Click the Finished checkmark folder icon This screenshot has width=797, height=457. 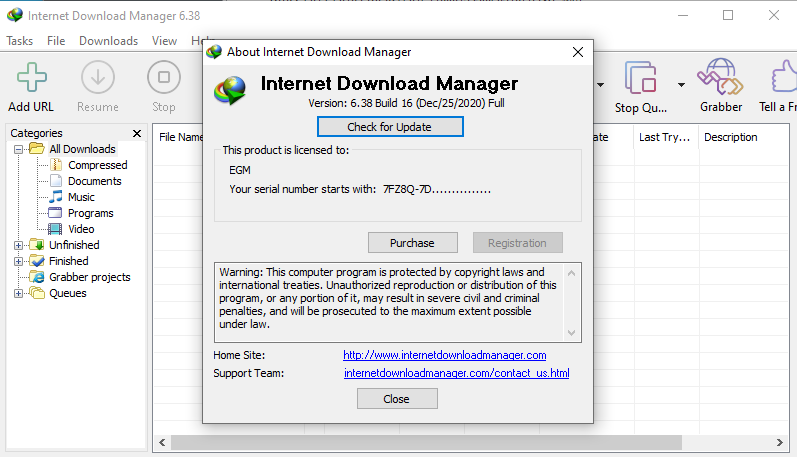tap(37, 261)
